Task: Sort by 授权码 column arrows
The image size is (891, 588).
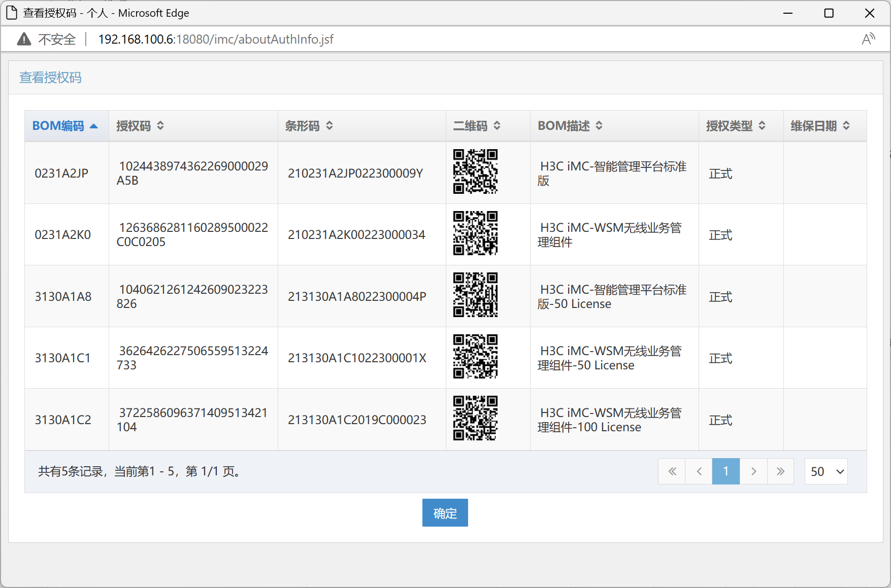Action: pyautogui.click(x=160, y=125)
